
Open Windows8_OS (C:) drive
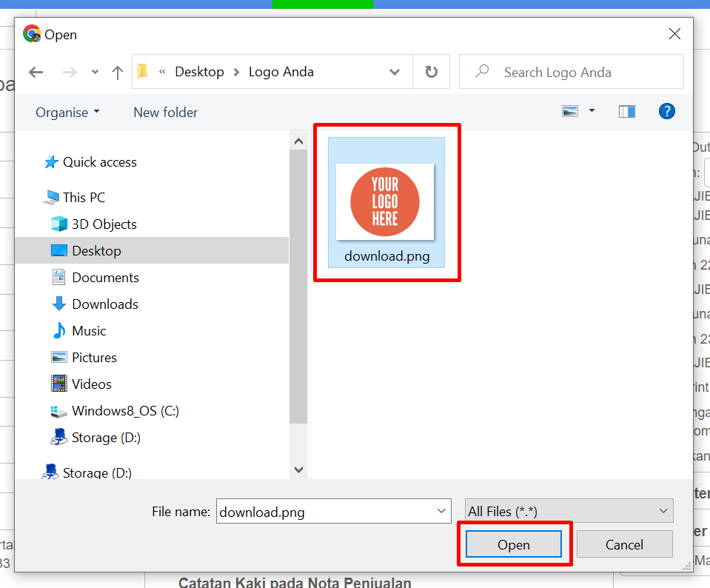(x=125, y=411)
